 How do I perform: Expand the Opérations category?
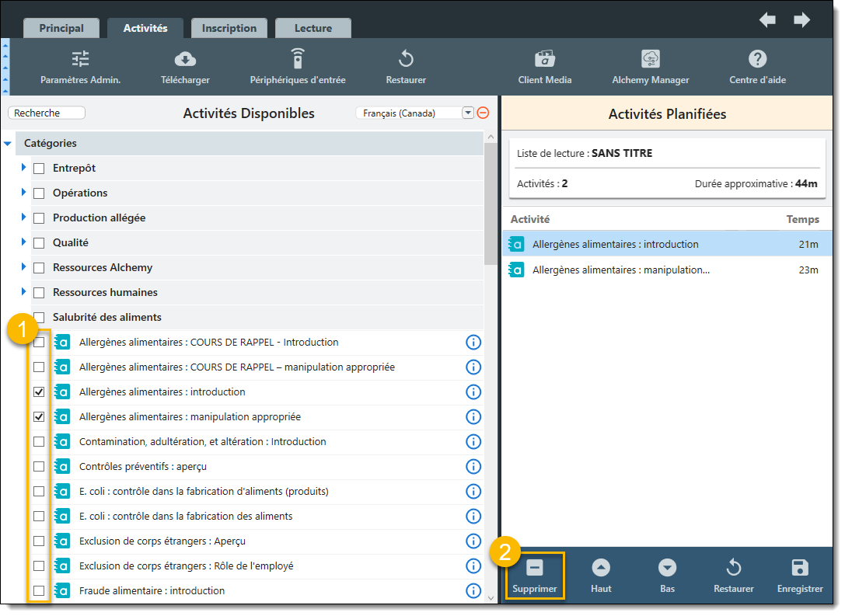click(24, 193)
